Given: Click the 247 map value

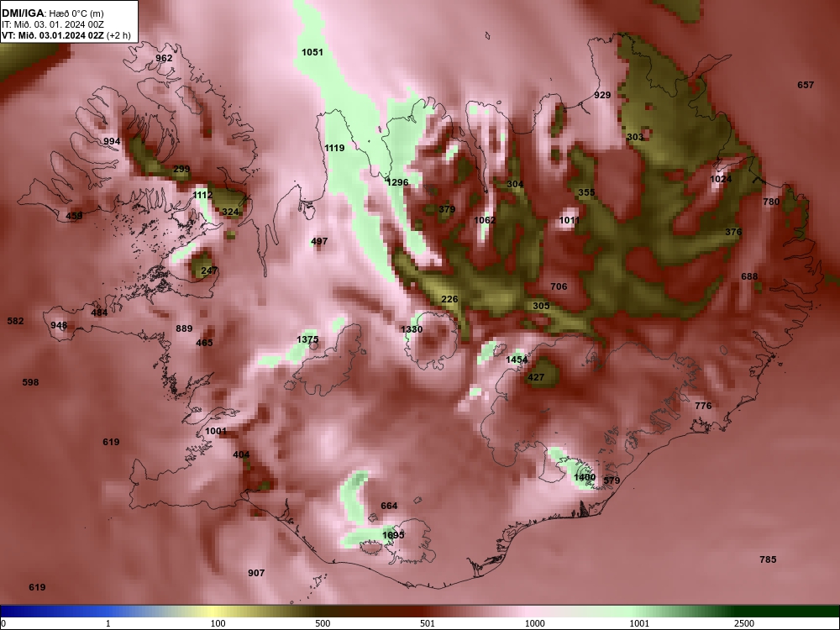Looking at the screenshot, I should pyautogui.click(x=209, y=270).
